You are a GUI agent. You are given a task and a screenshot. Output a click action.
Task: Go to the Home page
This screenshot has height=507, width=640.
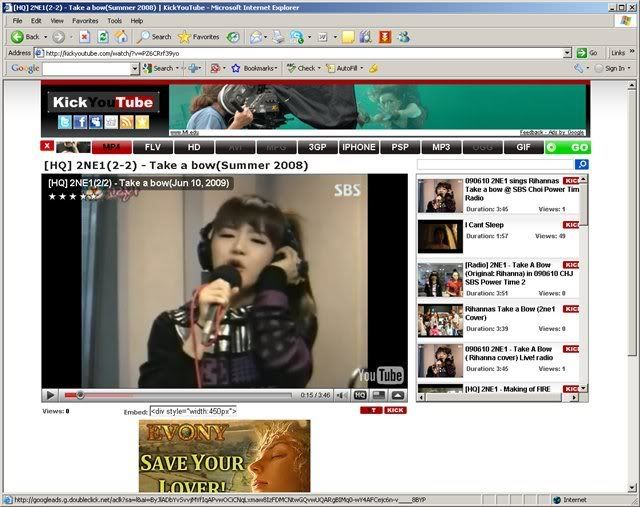point(121,37)
